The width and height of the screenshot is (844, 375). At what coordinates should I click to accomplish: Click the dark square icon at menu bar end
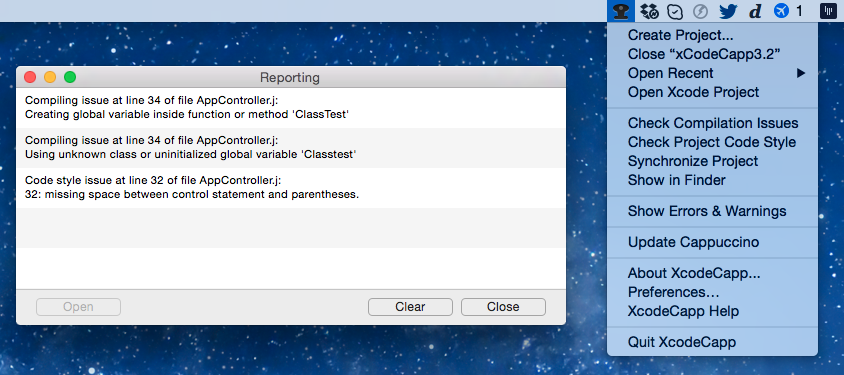828,11
